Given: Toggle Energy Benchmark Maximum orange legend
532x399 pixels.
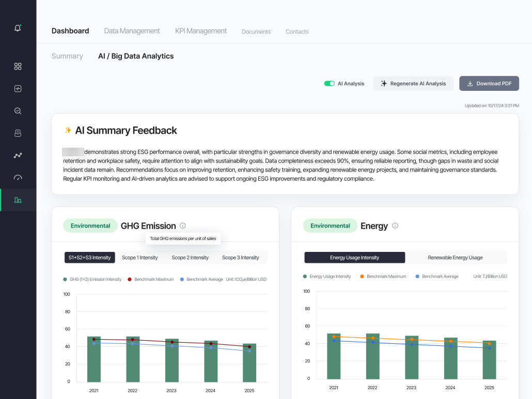Looking at the screenshot, I should point(383,277).
